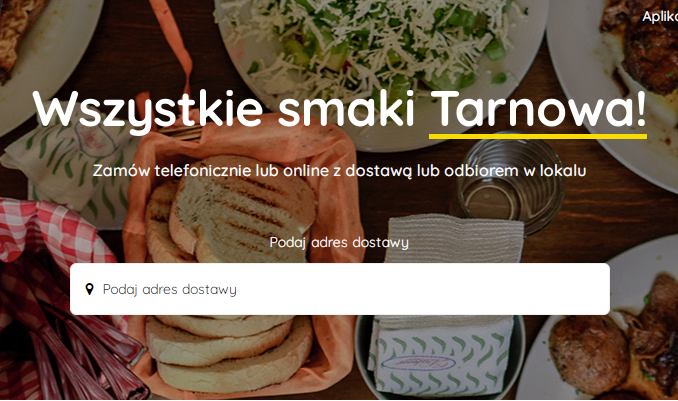Click the napkin holder with green-patterned napkins
678x401 pixels.
coord(440,357)
